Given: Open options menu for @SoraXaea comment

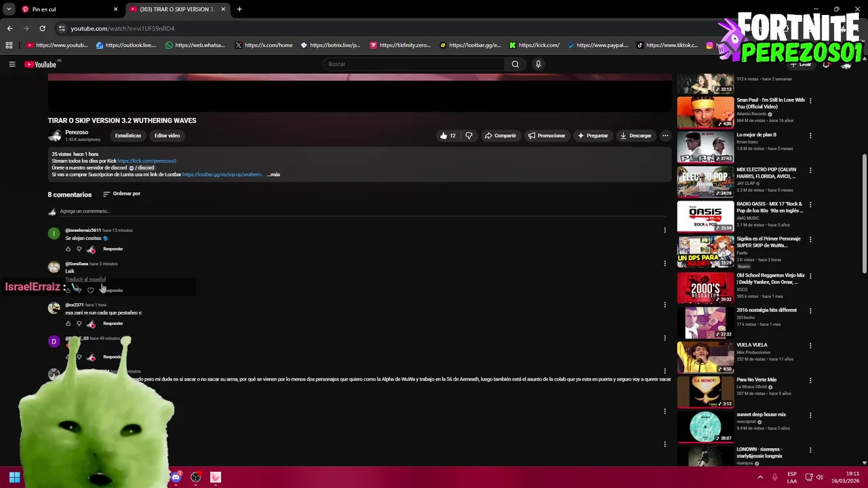Looking at the screenshot, I should coord(665,263).
